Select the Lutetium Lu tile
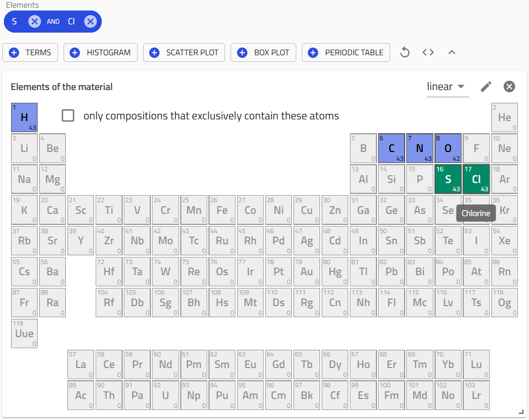This screenshot has width=529, height=420. 476,365
